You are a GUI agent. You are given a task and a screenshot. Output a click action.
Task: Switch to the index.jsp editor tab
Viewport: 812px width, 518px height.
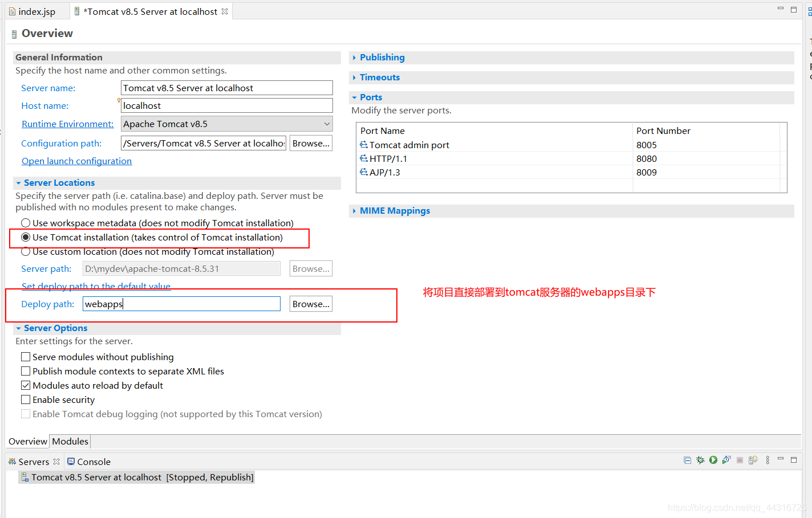[x=37, y=11]
